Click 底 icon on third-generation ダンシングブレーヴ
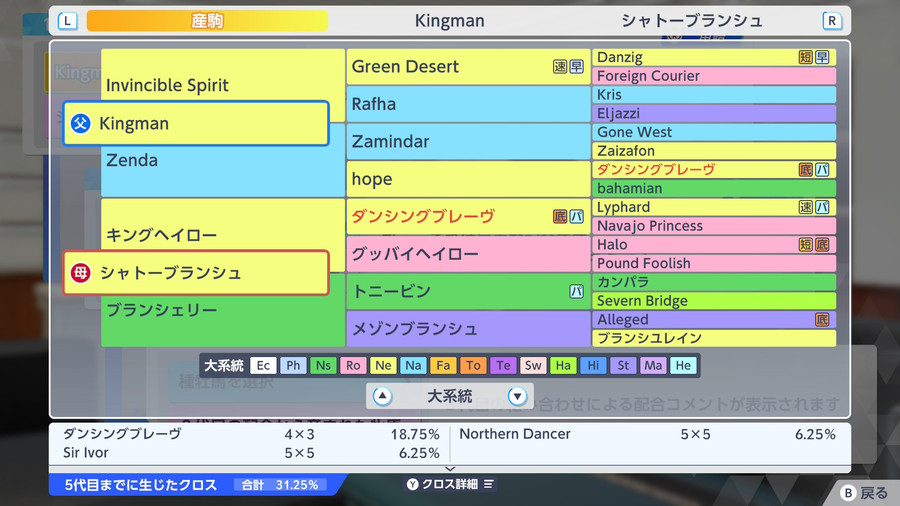The width and height of the screenshot is (900, 506). pos(560,216)
